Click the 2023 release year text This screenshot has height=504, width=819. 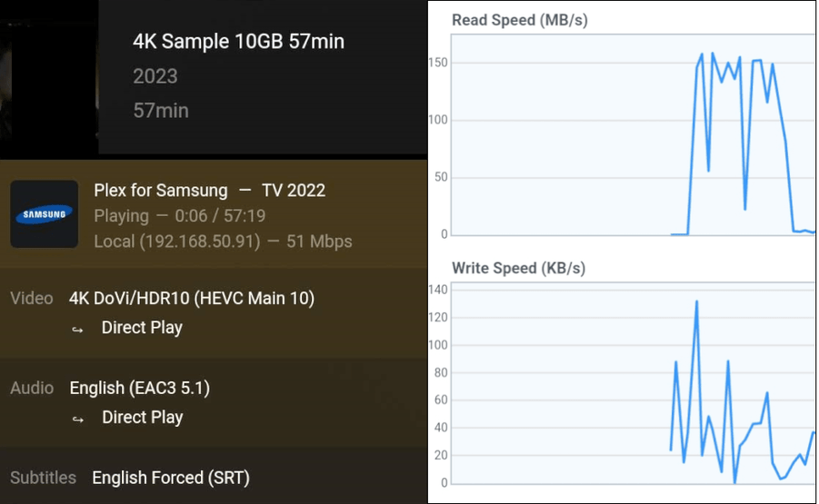tap(155, 76)
